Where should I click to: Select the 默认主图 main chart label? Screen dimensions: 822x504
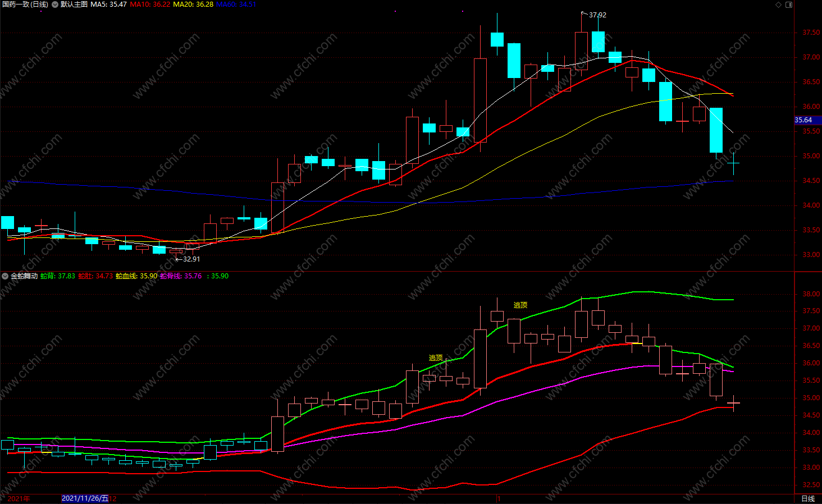click(x=74, y=4)
